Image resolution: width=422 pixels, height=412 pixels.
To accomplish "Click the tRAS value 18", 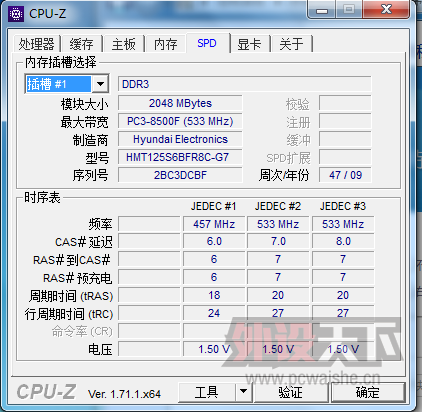I will coord(214,295).
